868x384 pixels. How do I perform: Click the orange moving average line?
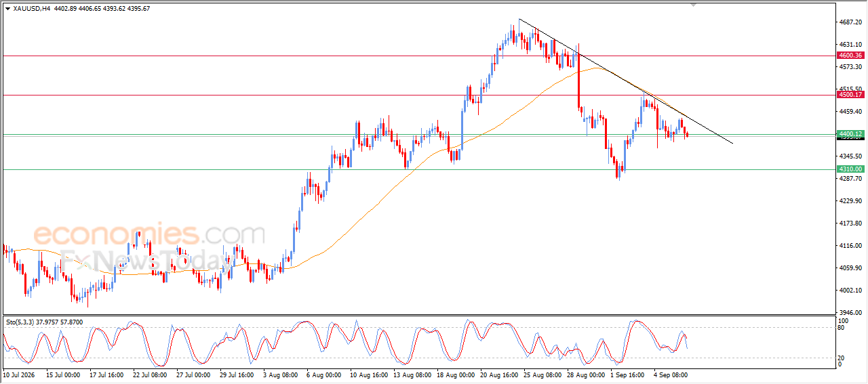coord(380,203)
